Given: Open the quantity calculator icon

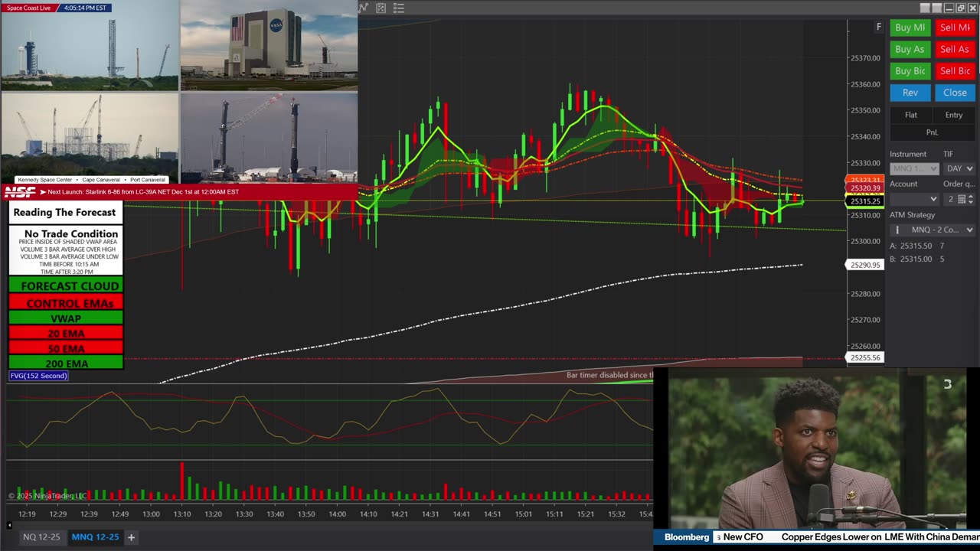Looking at the screenshot, I should pos(962,199).
